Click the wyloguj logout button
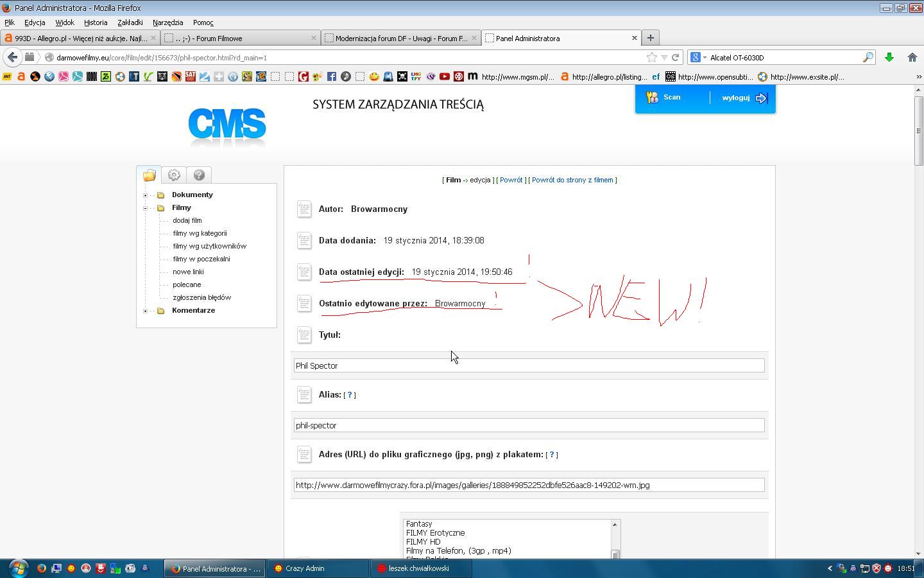Image resolution: width=924 pixels, height=578 pixels. [x=744, y=98]
